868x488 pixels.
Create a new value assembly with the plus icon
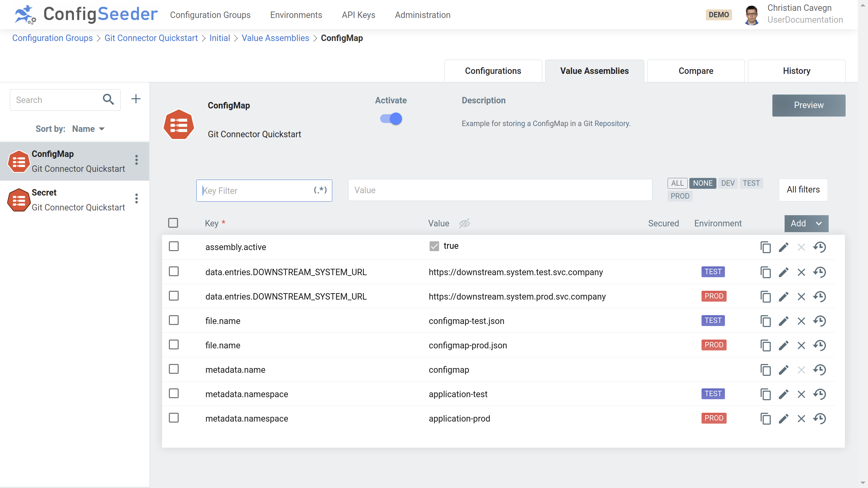(x=136, y=99)
